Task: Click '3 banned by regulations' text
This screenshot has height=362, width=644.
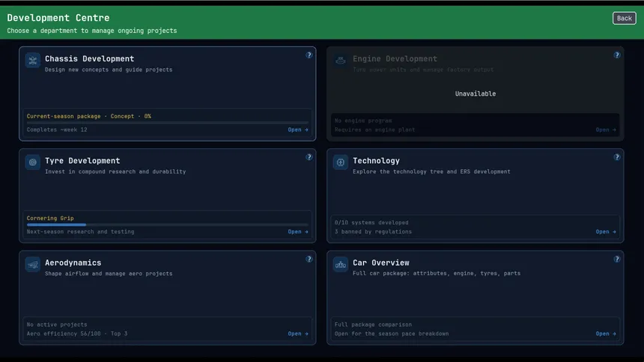Action: 374,231
